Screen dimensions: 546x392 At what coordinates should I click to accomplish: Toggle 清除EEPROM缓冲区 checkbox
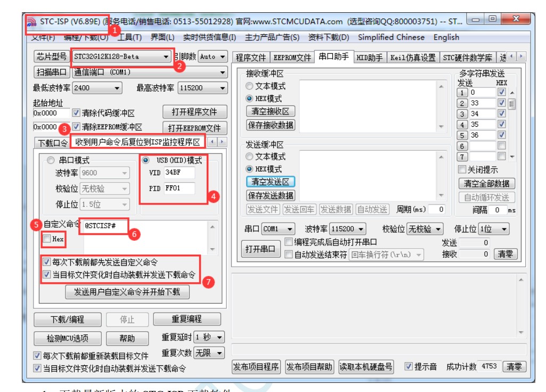click(76, 127)
